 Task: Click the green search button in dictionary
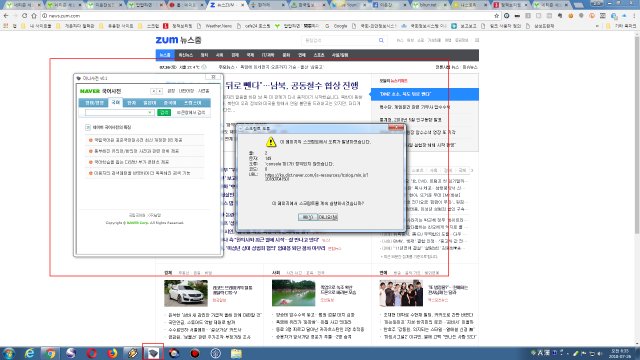(x=164, y=112)
